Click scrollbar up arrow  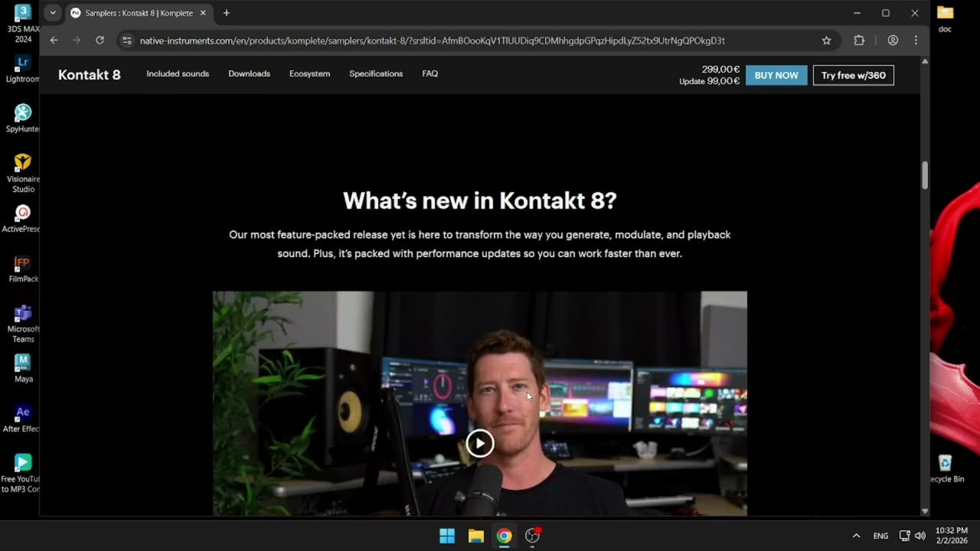925,61
